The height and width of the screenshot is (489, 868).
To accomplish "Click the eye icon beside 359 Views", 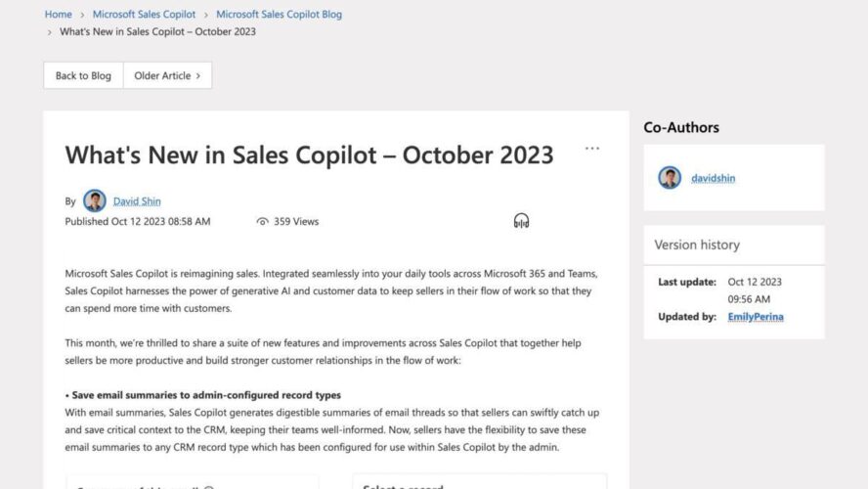I will (x=262, y=222).
